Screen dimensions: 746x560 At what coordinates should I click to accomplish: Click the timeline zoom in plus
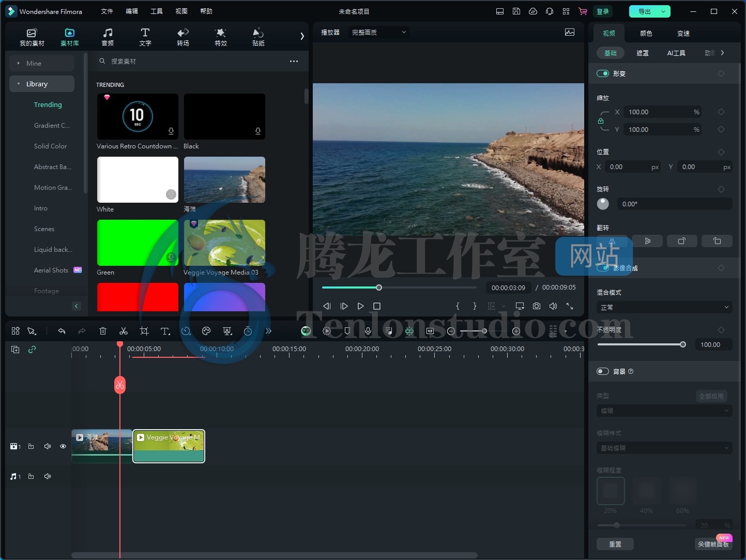point(516,331)
